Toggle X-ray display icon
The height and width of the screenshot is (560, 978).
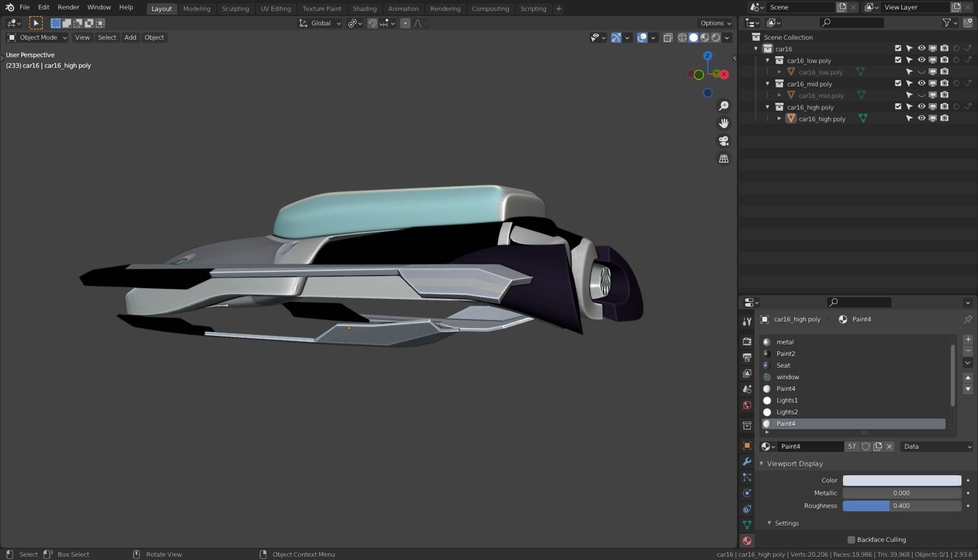pyautogui.click(x=668, y=38)
